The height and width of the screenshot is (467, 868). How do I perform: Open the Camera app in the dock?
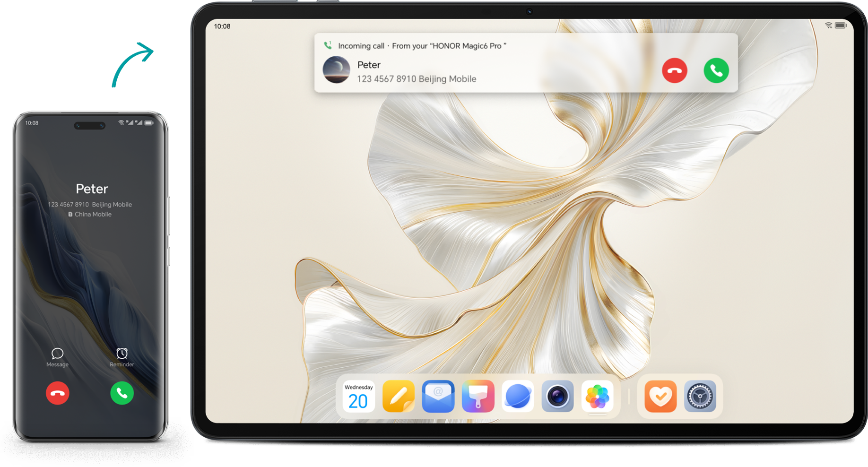(x=557, y=396)
